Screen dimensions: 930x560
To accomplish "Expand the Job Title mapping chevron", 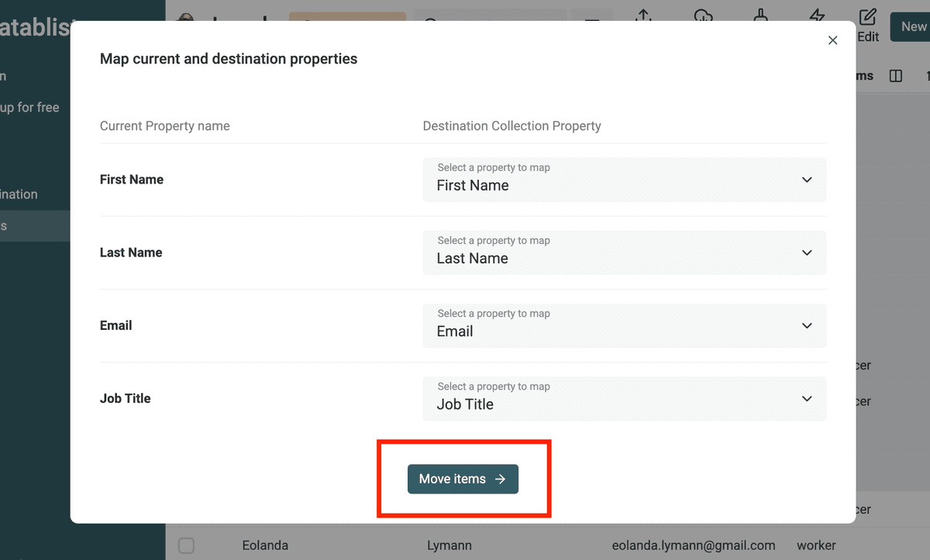I will click(x=807, y=398).
